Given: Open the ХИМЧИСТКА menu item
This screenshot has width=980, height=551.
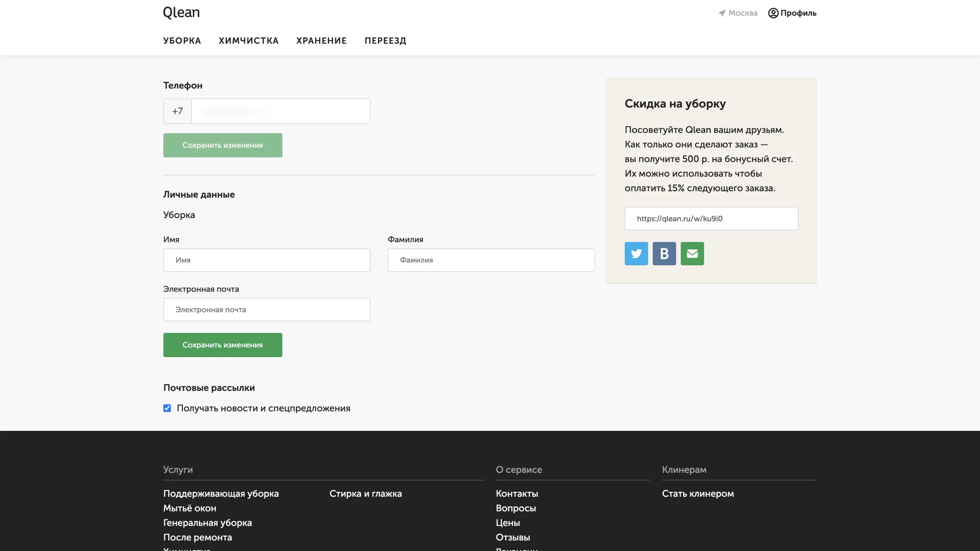Looking at the screenshot, I should pyautogui.click(x=248, y=41).
